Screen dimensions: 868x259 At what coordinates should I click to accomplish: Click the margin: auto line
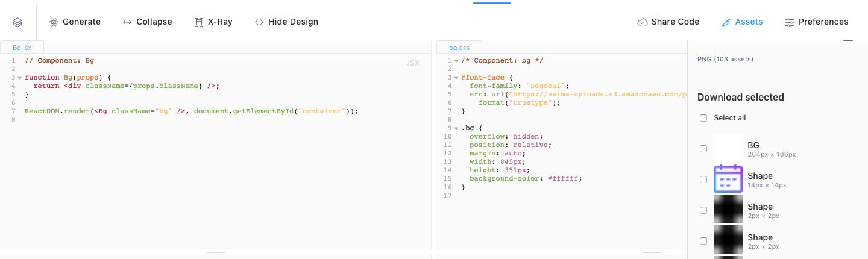[497, 154]
